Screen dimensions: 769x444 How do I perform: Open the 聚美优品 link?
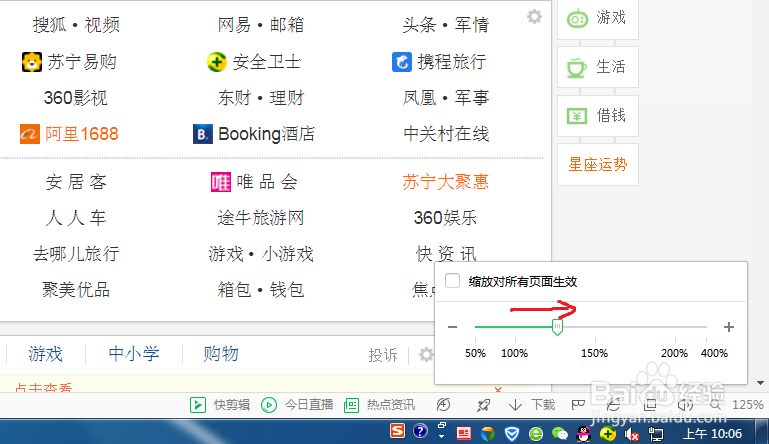click(x=76, y=290)
